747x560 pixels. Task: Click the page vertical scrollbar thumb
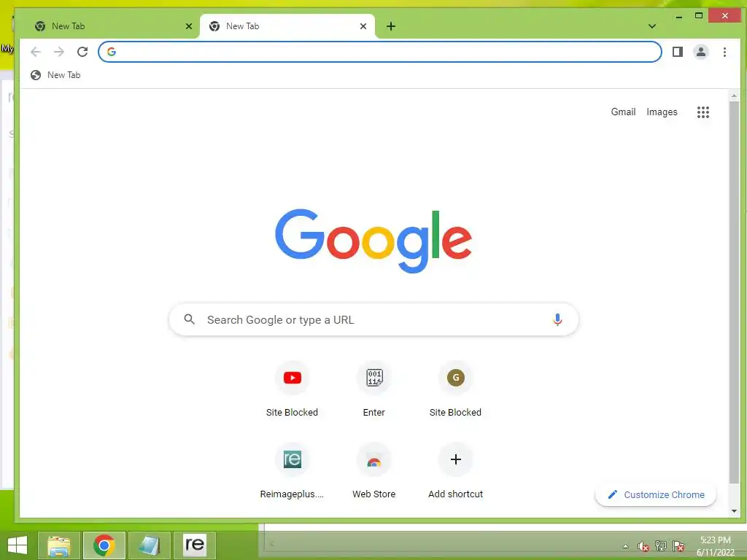(734, 293)
